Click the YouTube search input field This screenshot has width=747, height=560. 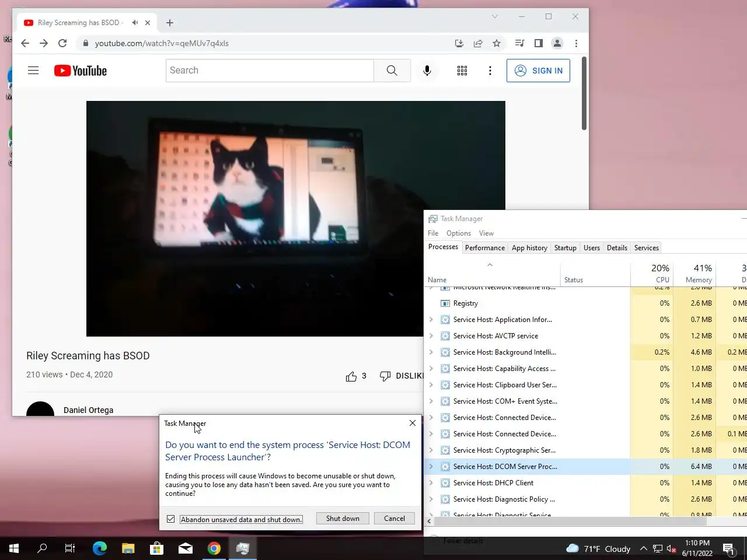270,71
